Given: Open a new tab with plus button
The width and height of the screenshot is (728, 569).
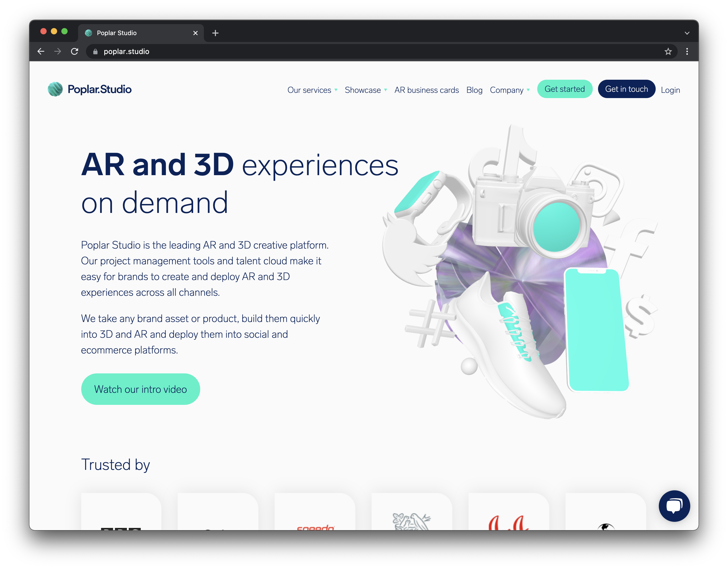Looking at the screenshot, I should click(x=215, y=33).
